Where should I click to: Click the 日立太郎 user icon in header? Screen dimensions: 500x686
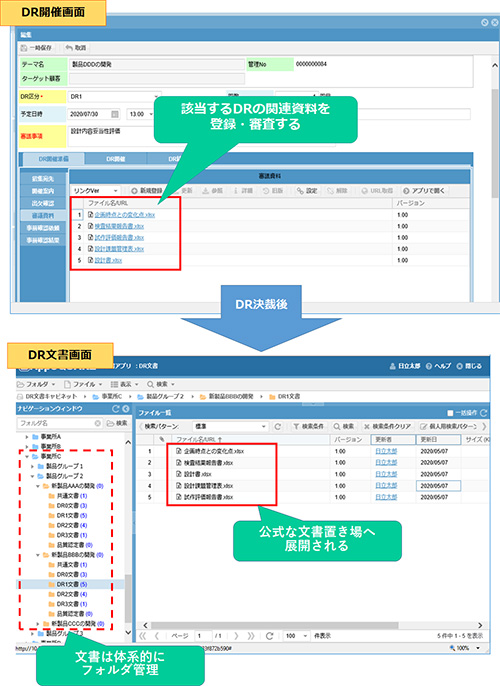pyautogui.click(x=392, y=366)
